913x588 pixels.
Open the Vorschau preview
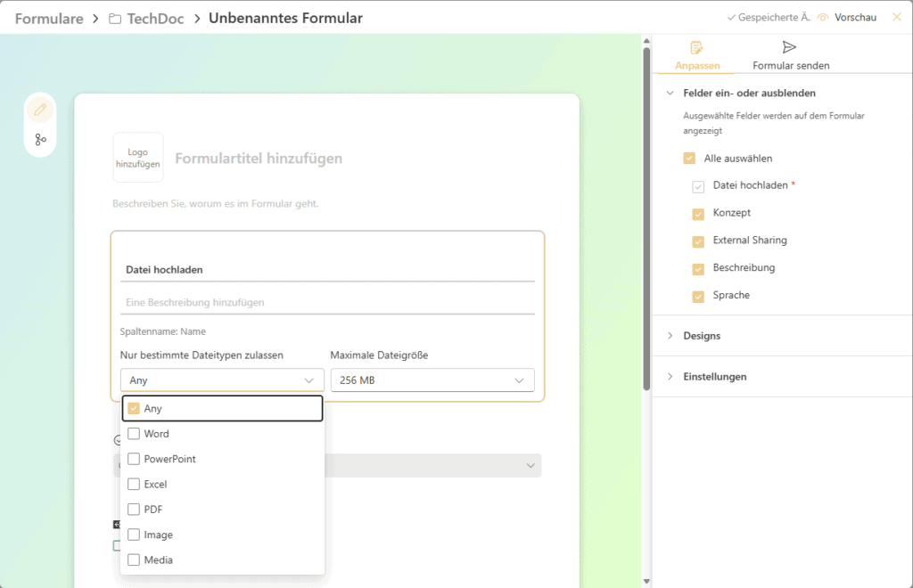pyautogui.click(x=855, y=18)
